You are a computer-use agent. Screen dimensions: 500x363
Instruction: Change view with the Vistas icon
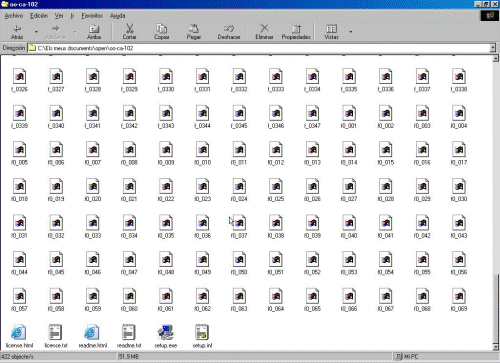(331, 32)
